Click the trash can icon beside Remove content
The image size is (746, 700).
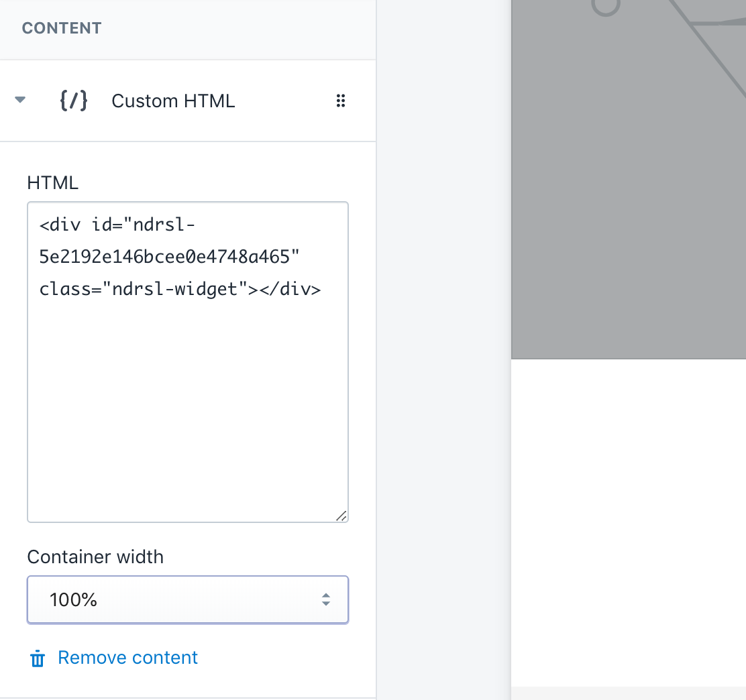(38, 658)
